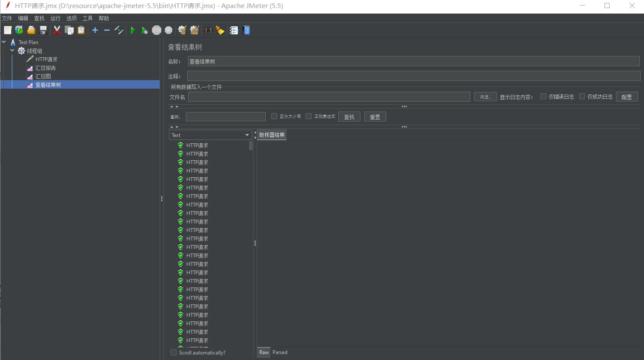644x360 pixels.
Task: Open the 文件 menu
Action: pos(7,18)
